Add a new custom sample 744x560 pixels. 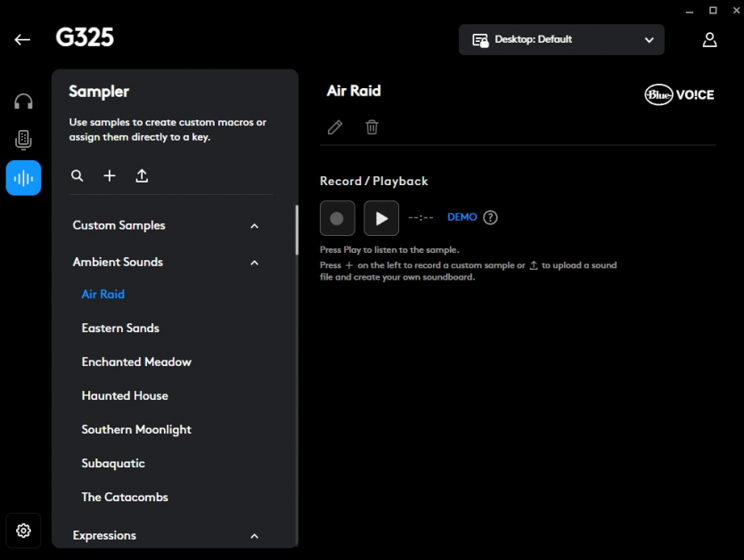tap(110, 176)
